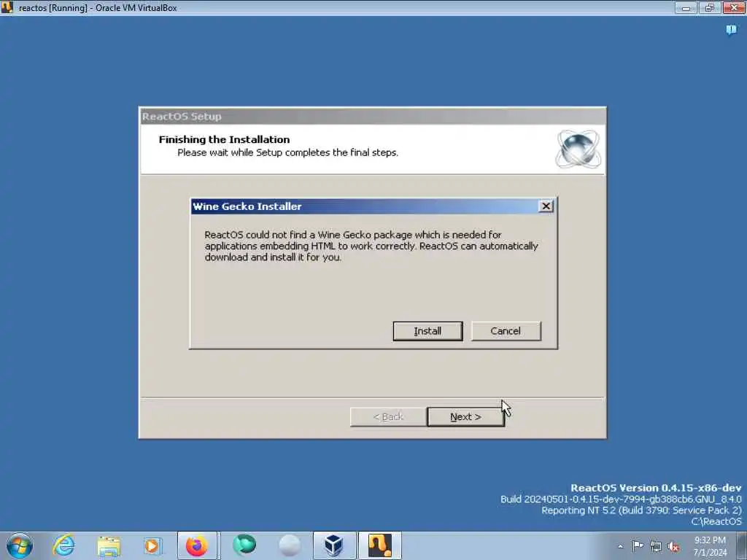Close the VirtualBox VM window
Image resolution: width=747 pixels, height=560 pixels.
[x=734, y=7]
